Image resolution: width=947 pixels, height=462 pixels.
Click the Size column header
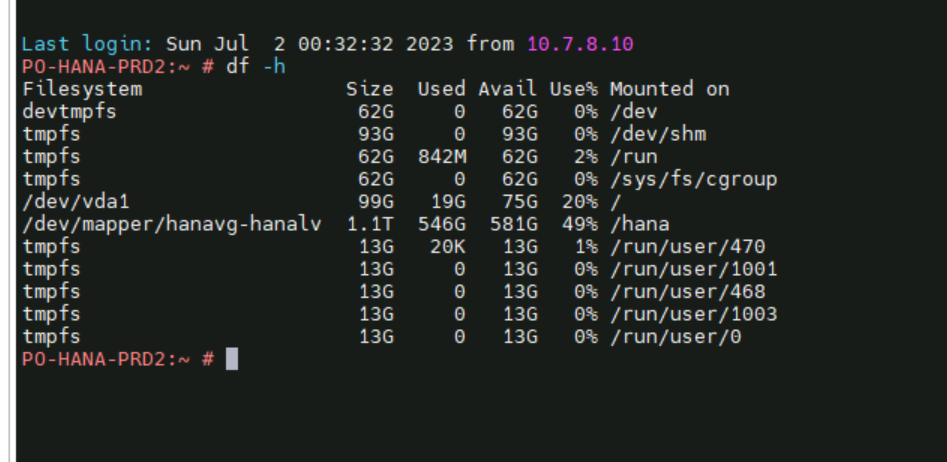370,89
